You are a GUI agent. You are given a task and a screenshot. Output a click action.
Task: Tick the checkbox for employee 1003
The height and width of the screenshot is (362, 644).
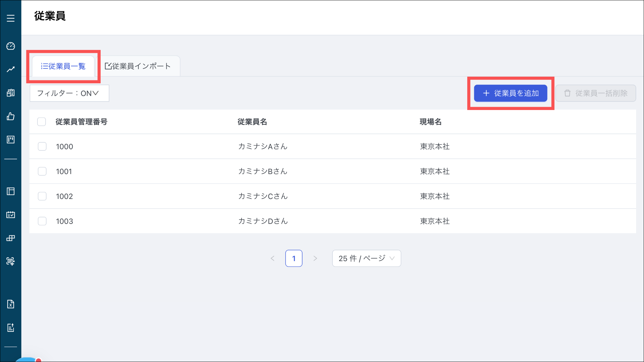click(42, 221)
